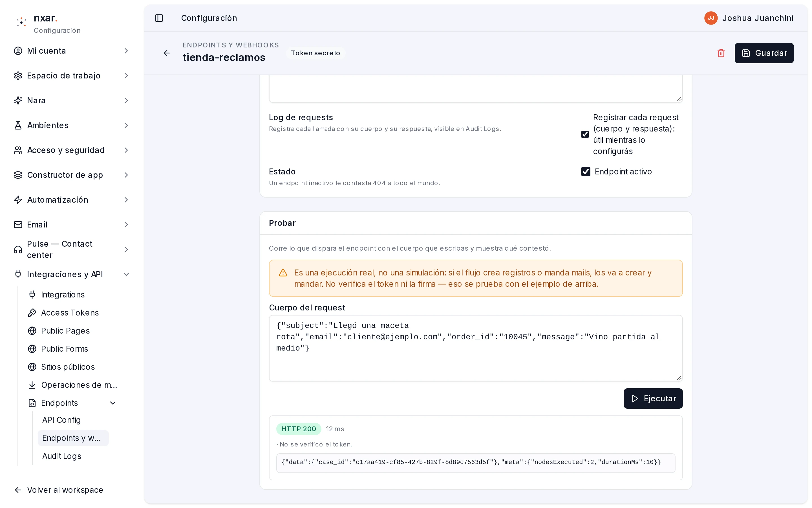Open Operaciones de m... item
This screenshot has height=508, width=812.
[73, 385]
